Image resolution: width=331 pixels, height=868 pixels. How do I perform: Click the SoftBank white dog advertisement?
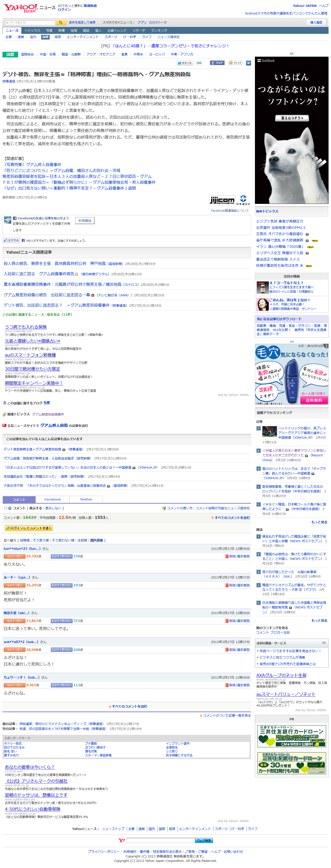291,130
